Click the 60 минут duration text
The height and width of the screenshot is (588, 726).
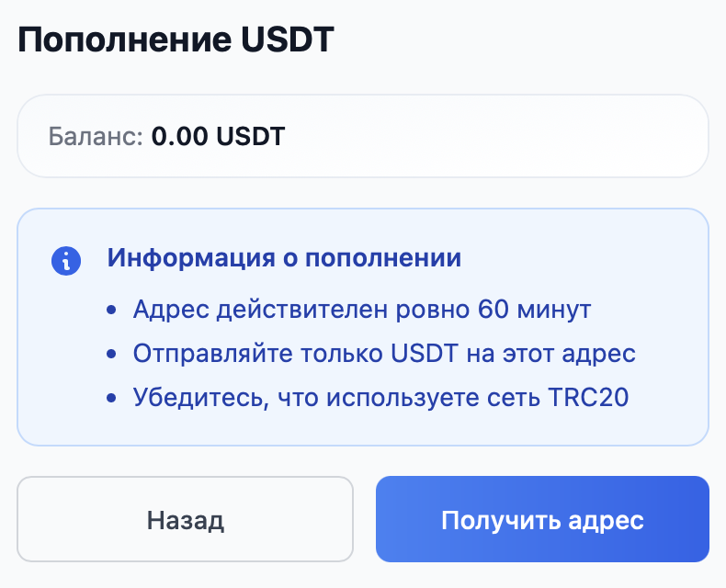534,309
